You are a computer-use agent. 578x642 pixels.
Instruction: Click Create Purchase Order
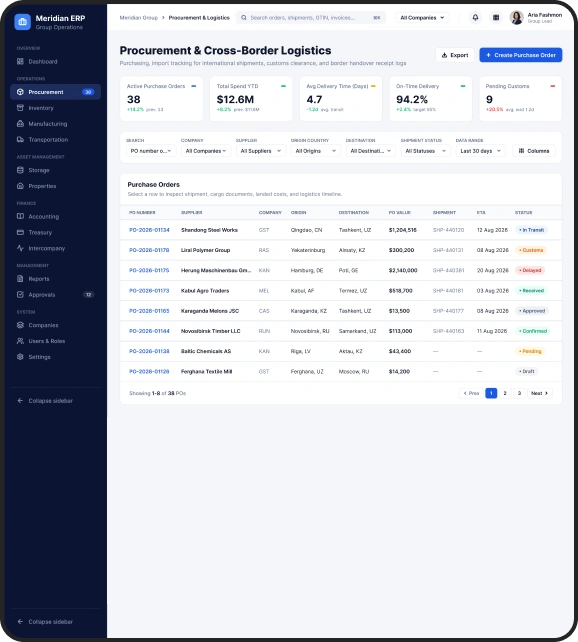click(x=521, y=55)
